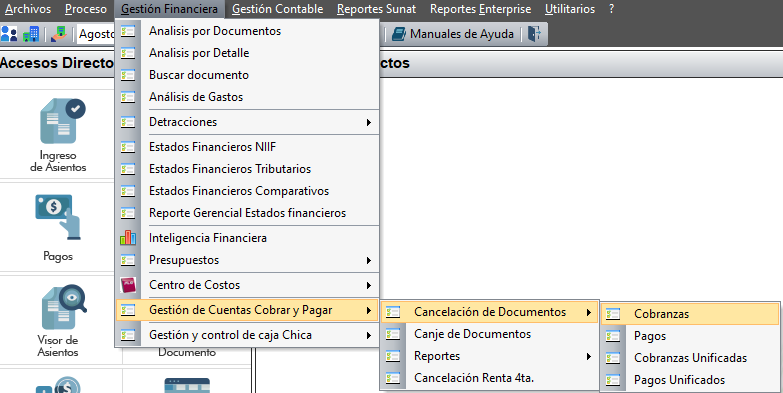Click the icon beside Detracciones
Screen dimensions: 783x393
tap(128, 122)
